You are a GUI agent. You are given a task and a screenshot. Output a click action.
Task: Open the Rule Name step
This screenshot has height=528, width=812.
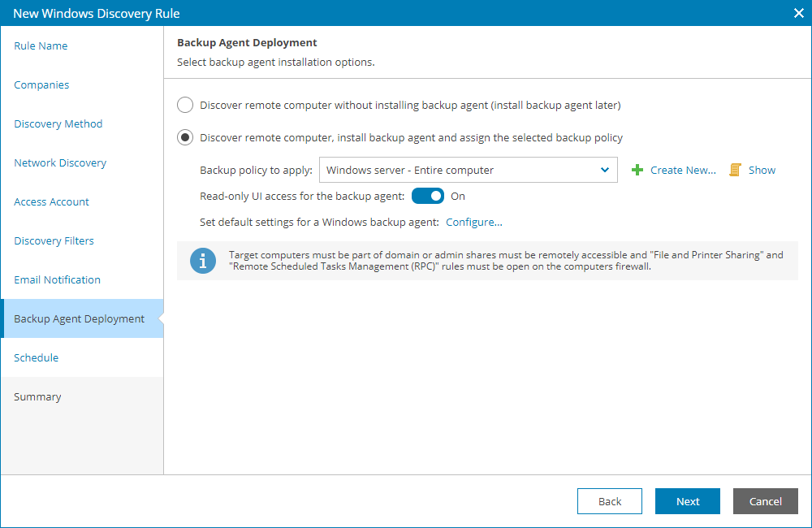[x=41, y=45]
